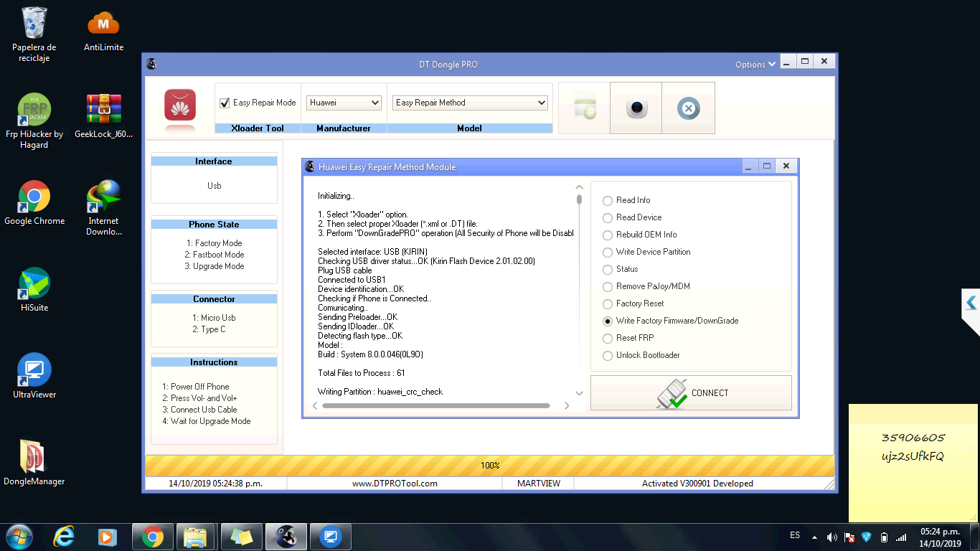
Task: Click the log scroll right arrow
Action: pos(567,405)
